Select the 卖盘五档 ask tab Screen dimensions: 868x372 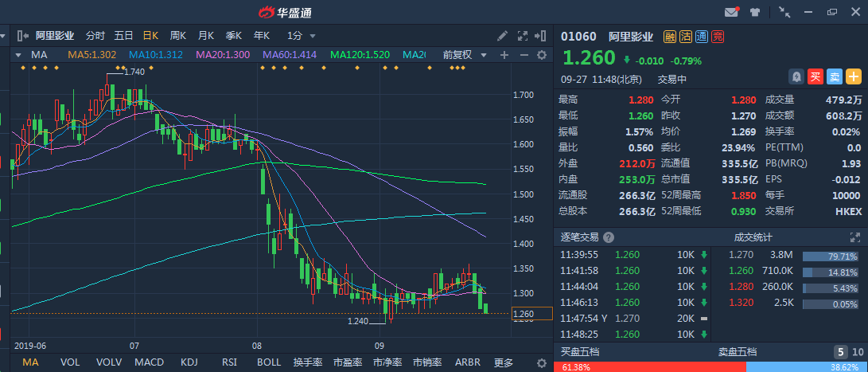(x=738, y=351)
